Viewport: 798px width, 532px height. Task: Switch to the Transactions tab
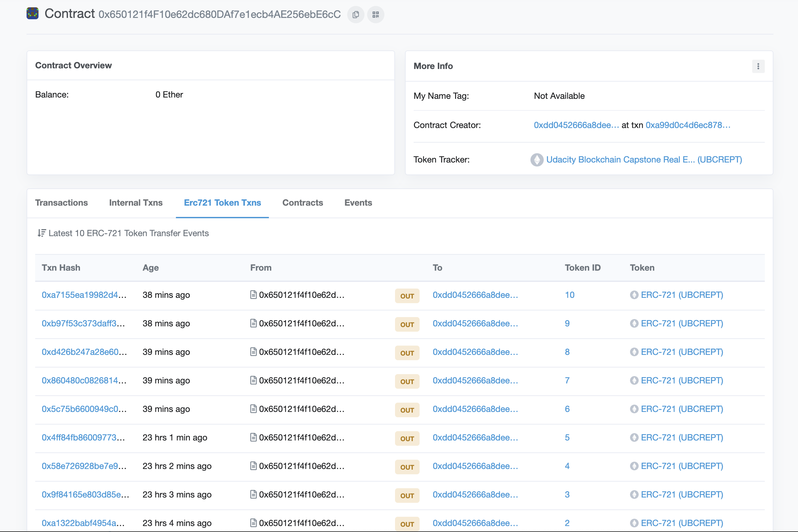pyautogui.click(x=61, y=203)
